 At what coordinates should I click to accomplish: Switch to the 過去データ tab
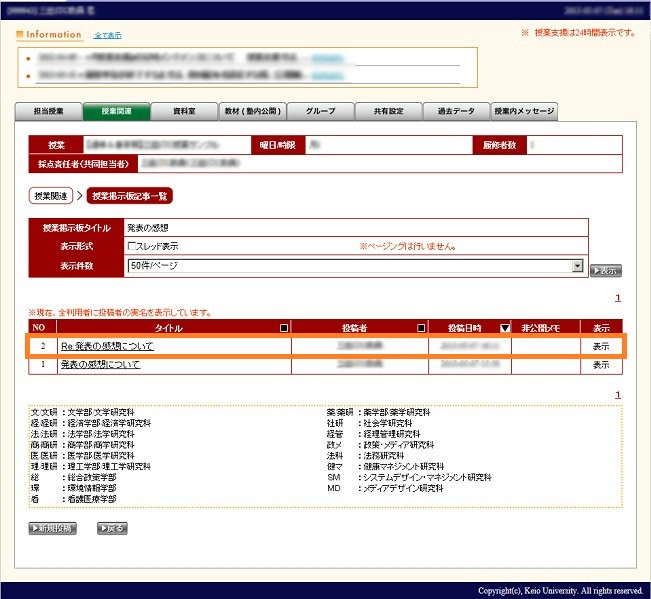456,111
